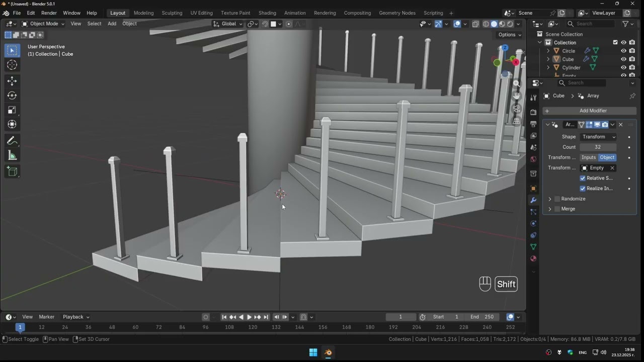Click the Add Modifier button
Viewport: 644px width, 362px height.
(x=589, y=111)
